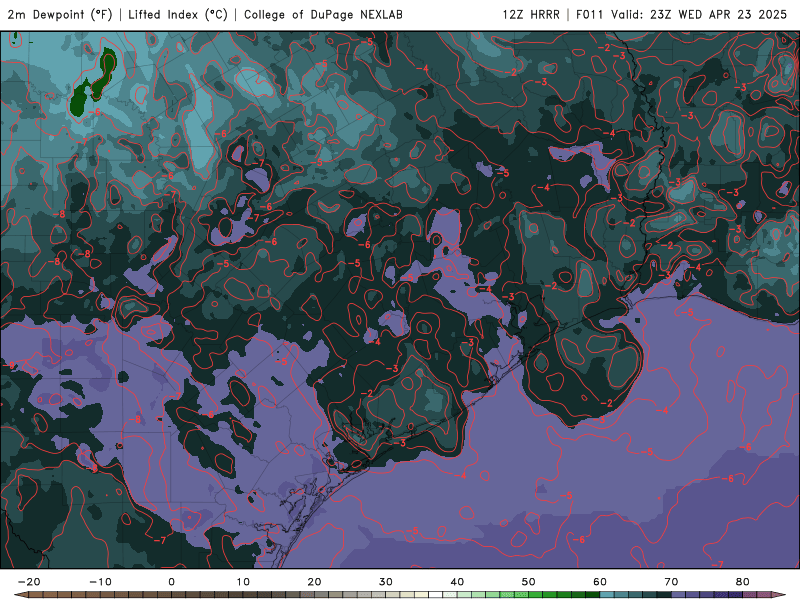This screenshot has width=800, height=600.
Task: Click the "2m Dewpoint (°F)" title text
Action: [60, 14]
